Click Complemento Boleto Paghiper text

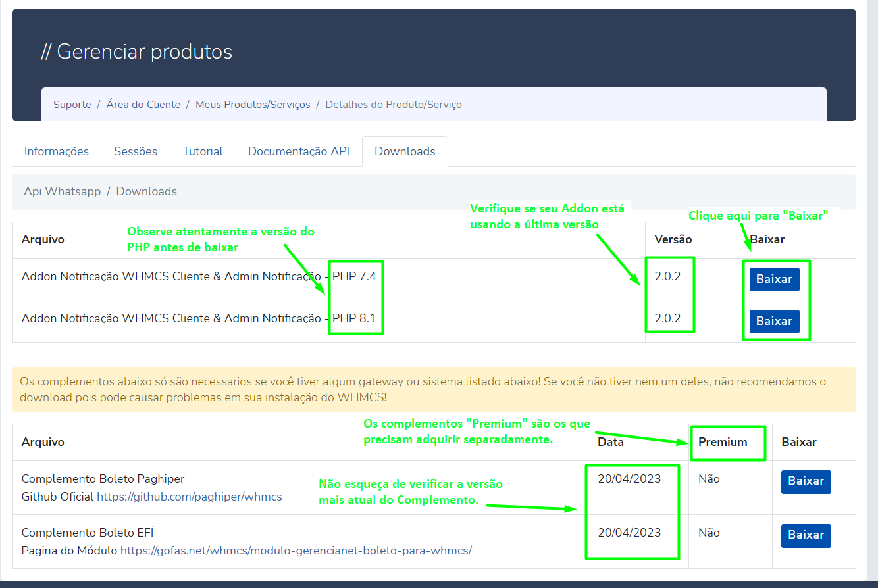point(103,479)
